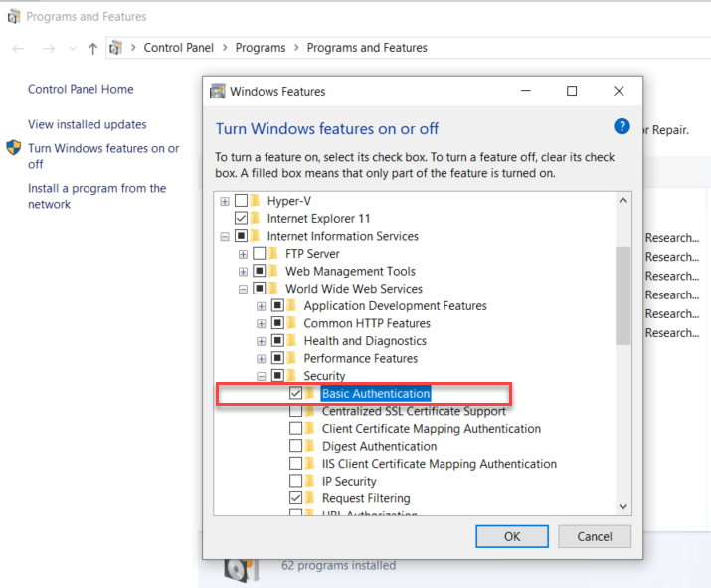This screenshot has height=588, width=711.
Task: Expand Health and Diagnostics node
Action: (x=262, y=341)
